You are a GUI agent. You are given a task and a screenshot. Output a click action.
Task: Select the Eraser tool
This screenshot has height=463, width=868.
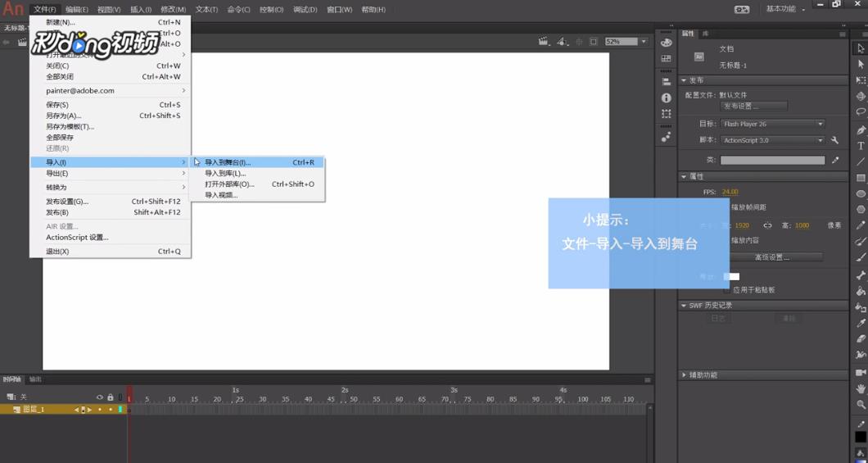click(x=861, y=338)
